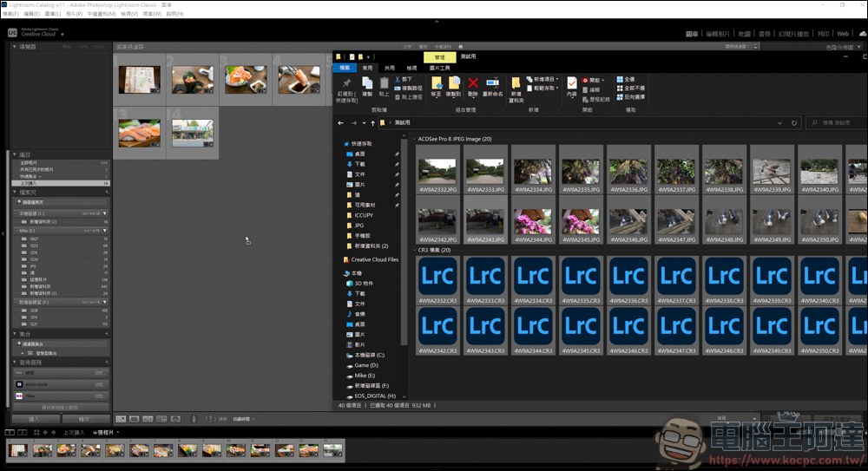Open Explorer 檔案 (File) ribbon tab
This screenshot has width=868, height=471.
click(x=345, y=68)
